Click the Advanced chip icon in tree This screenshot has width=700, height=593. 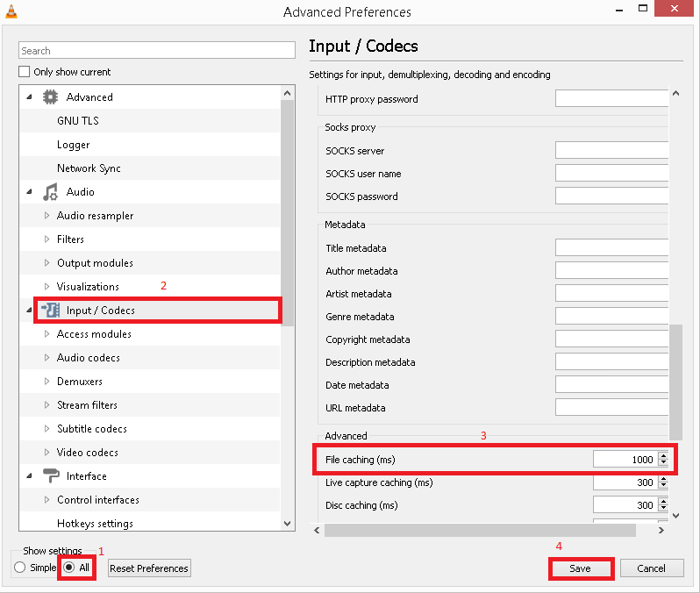[50, 97]
